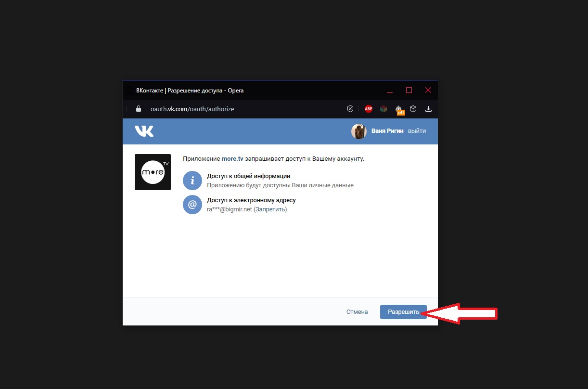The image size is (588, 389).
Task: Click the @ icon for email access permission
Action: [192, 205]
